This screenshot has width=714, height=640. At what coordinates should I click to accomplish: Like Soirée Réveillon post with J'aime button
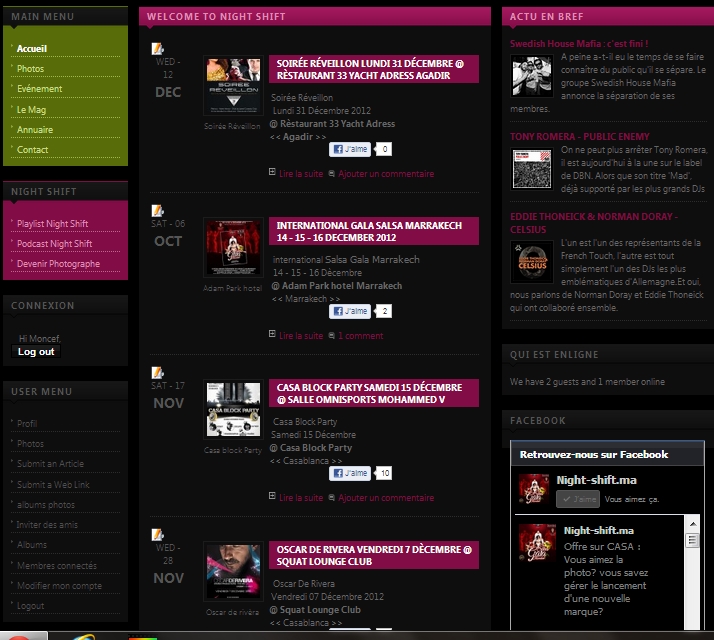click(350, 149)
